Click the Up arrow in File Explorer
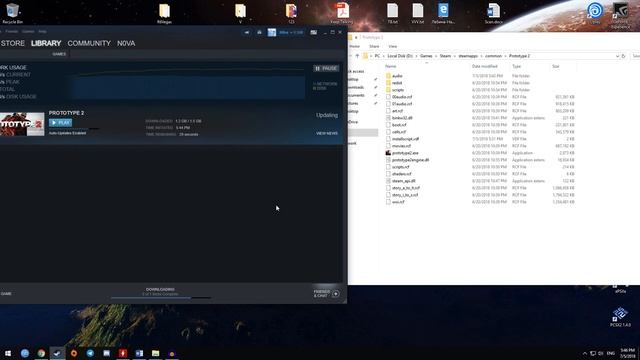The image size is (640, 360). coord(357,56)
